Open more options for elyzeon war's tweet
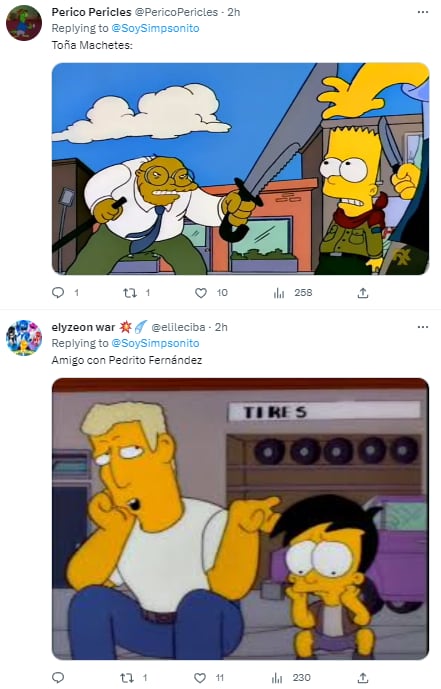 [423, 327]
